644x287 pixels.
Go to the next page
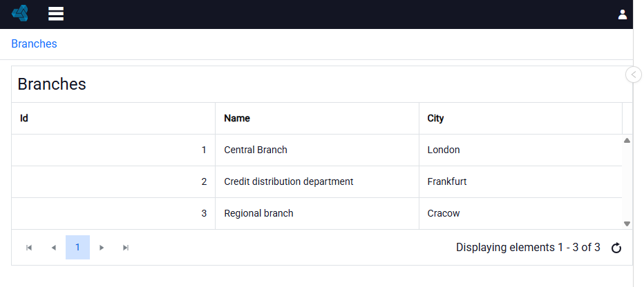[x=102, y=248]
